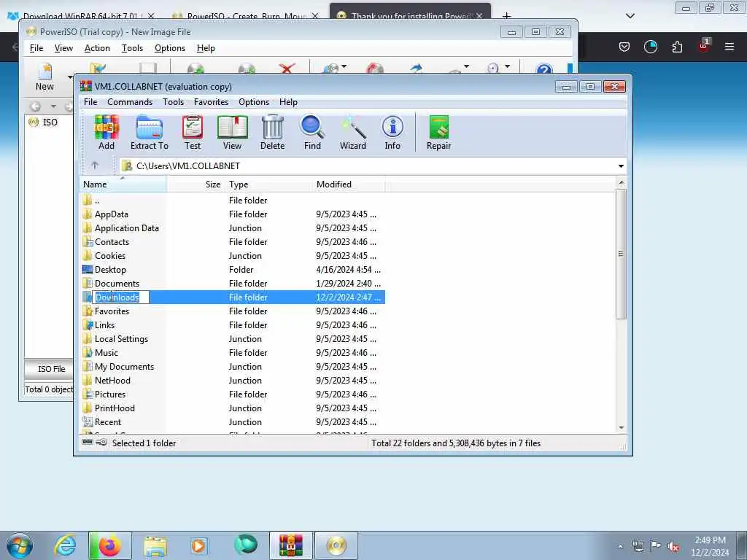Select the NetHood junction row
747x560 pixels.
click(x=233, y=381)
